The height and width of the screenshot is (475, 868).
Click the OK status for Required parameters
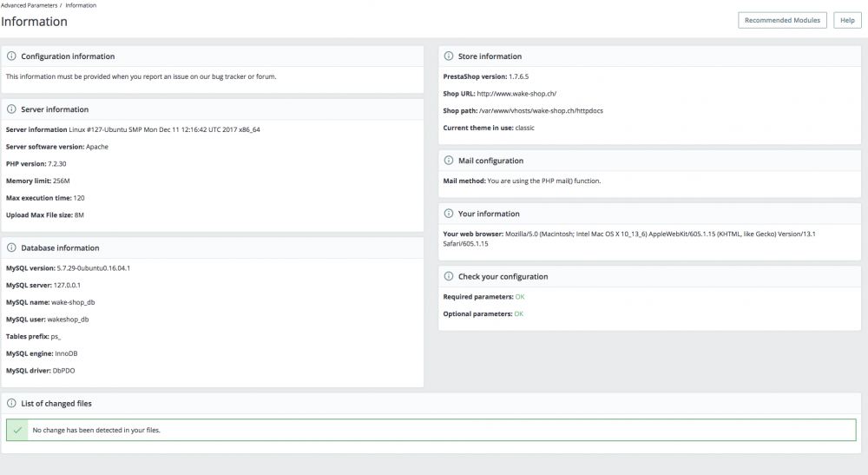pos(520,297)
